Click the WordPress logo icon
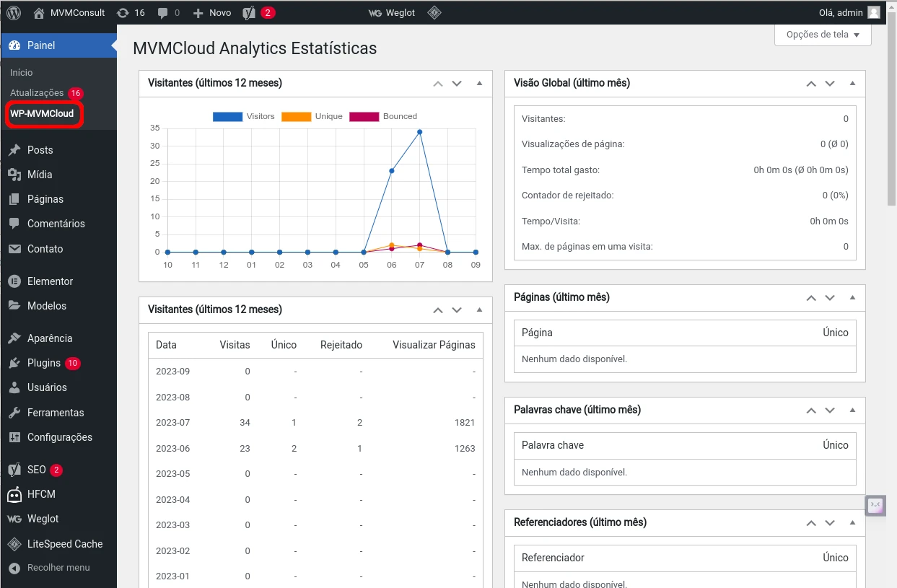This screenshot has width=897, height=588. [15, 12]
